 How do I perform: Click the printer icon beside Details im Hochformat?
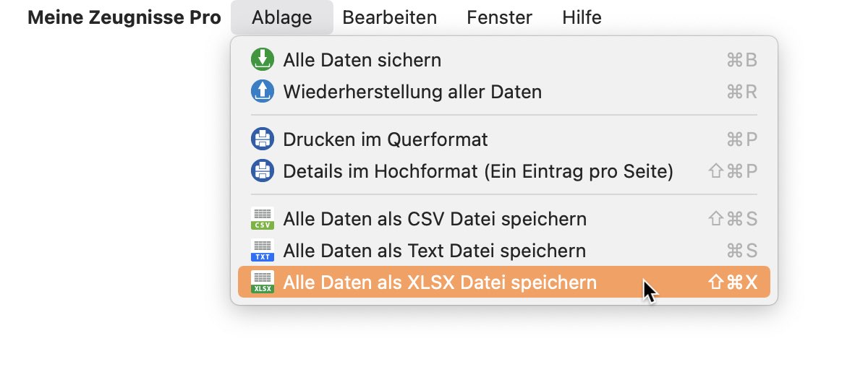click(262, 171)
